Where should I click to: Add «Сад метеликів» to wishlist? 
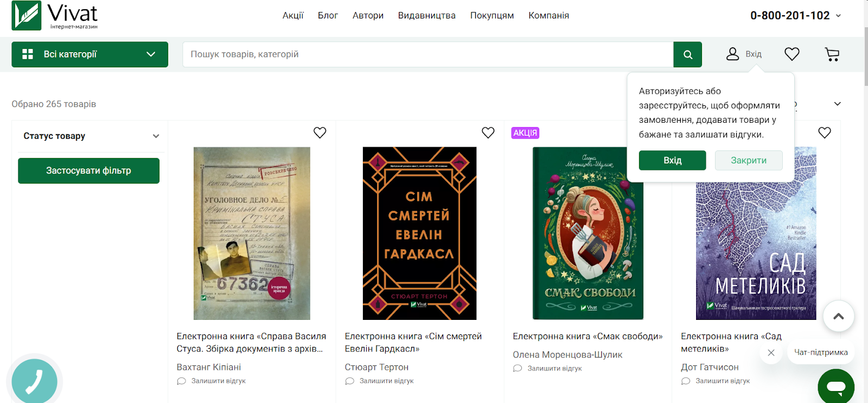825,133
